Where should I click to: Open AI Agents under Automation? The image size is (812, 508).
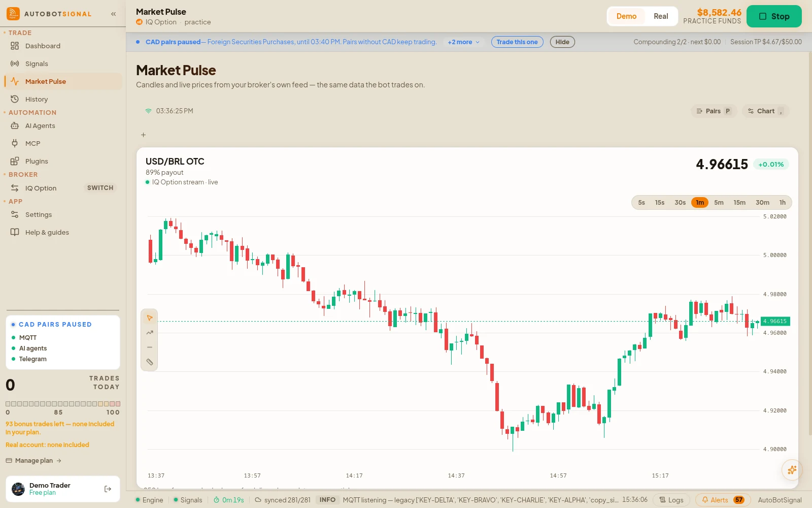pos(63,125)
